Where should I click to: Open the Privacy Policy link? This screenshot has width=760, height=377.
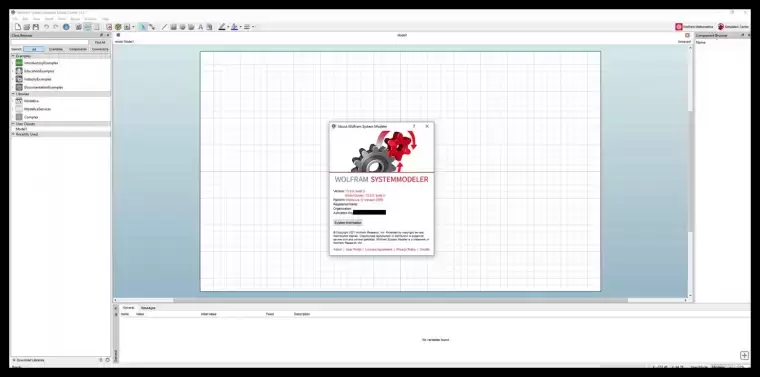click(x=406, y=250)
